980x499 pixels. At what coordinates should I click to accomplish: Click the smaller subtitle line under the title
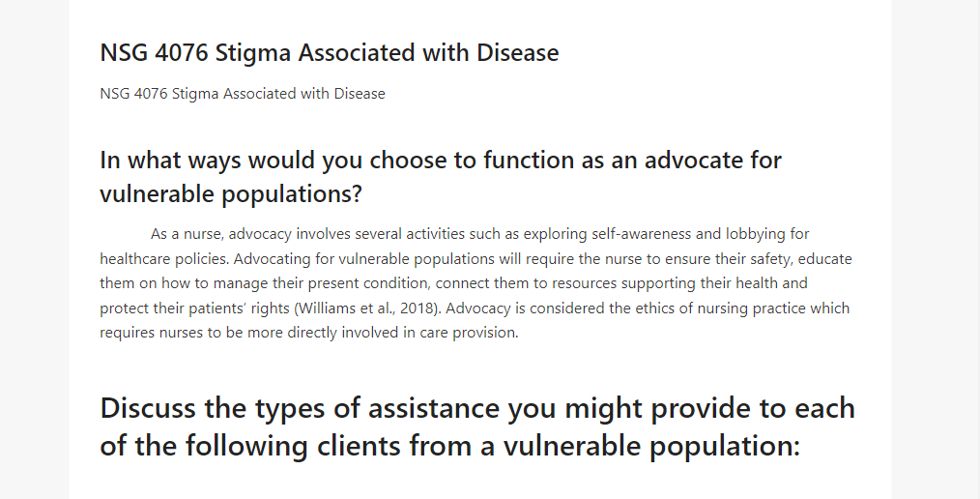tap(243, 94)
